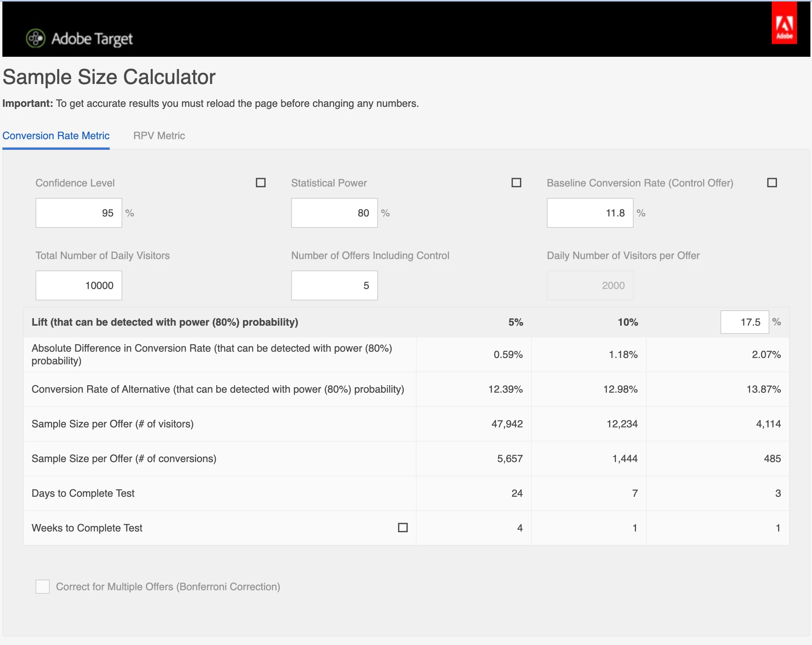Image resolution: width=812 pixels, height=645 pixels.
Task: Click the Statistical Power field showing 80
Action: tap(334, 213)
